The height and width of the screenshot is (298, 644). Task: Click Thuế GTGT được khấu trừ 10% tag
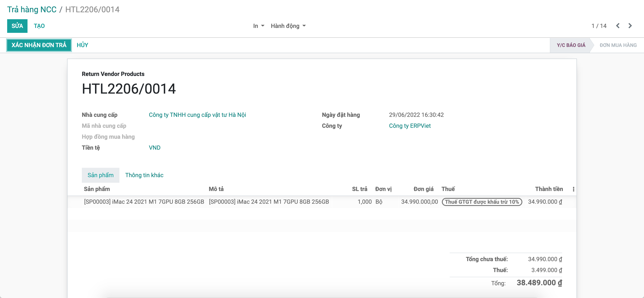482,201
